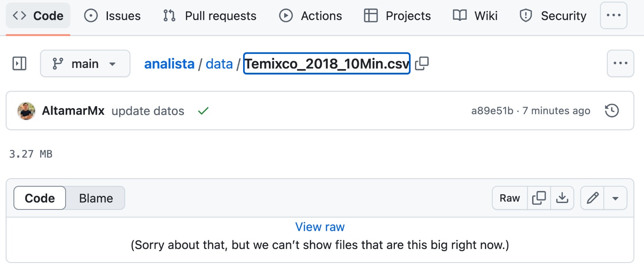Expand the file tree side panel

tap(19, 64)
